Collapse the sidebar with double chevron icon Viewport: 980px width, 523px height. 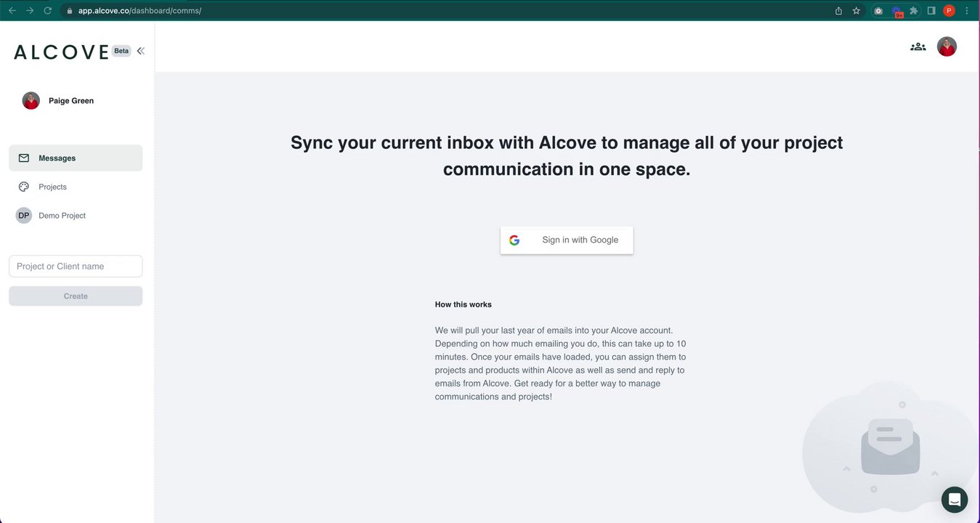(140, 51)
